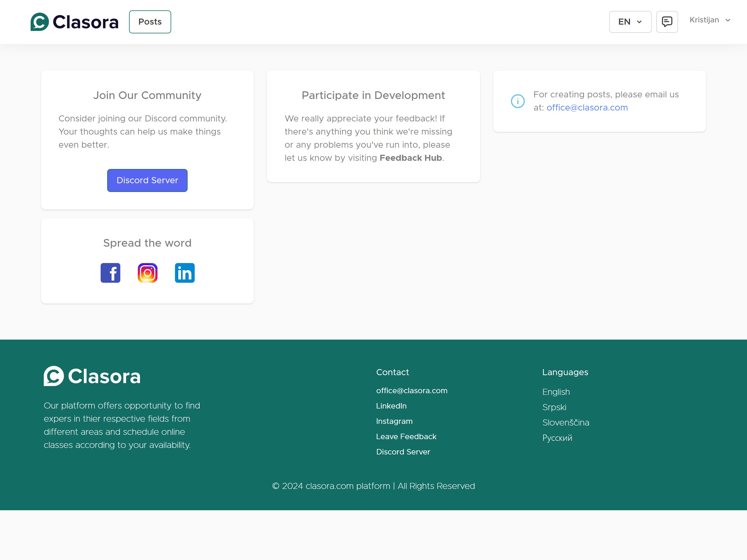This screenshot has height=560, width=747.
Task: Click the Discord Server button
Action: (147, 180)
